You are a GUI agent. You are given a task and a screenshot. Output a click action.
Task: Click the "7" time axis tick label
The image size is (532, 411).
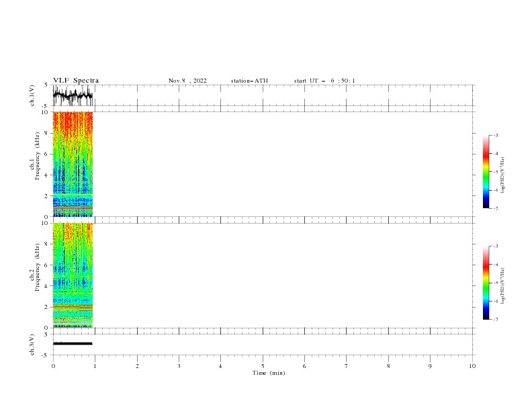click(346, 366)
